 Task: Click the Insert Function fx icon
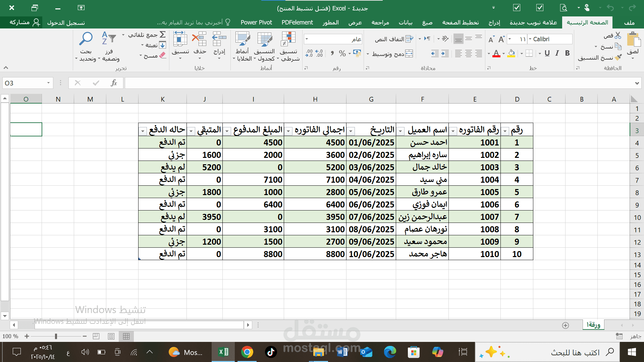(x=114, y=83)
